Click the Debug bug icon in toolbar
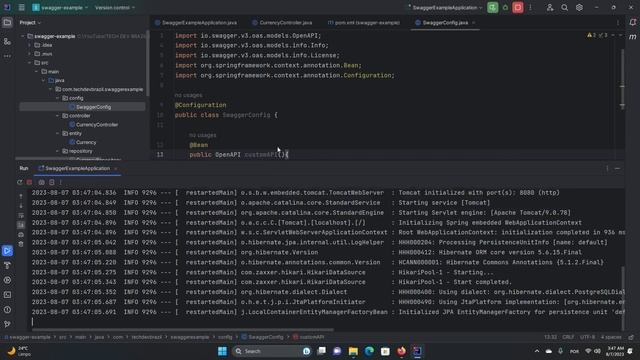The height and width of the screenshot is (360, 640). pos(505,7)
